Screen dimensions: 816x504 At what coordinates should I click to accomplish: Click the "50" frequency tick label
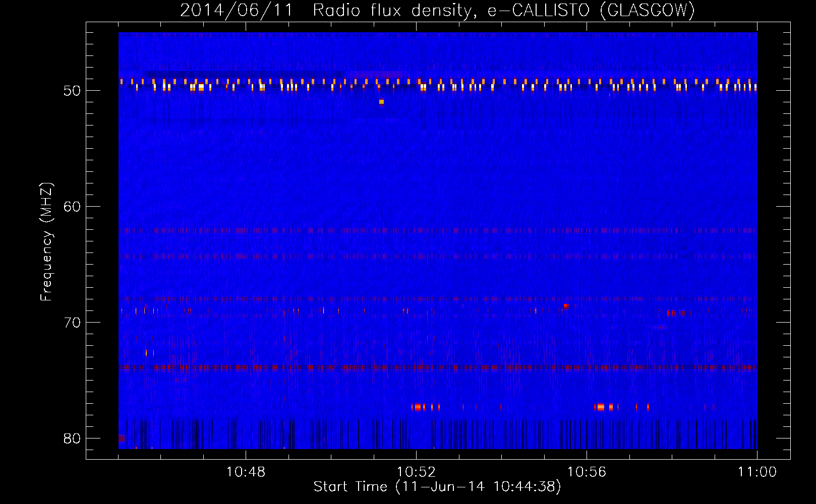coord(72,91)
